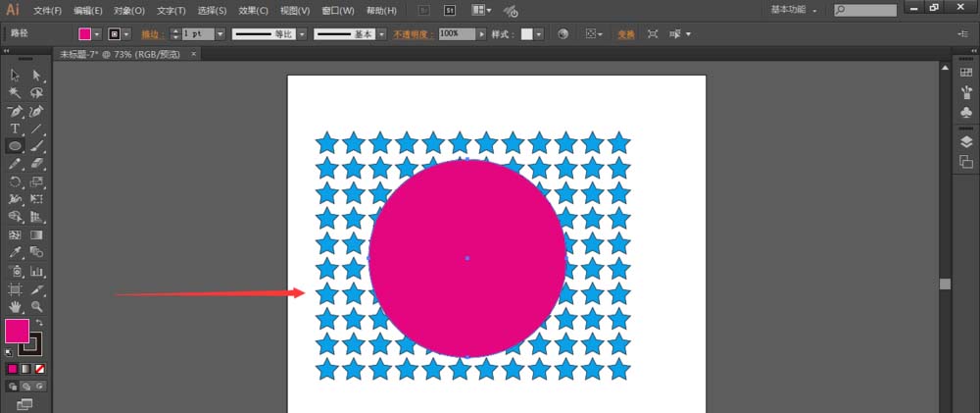Select the Gradient tool
The image size is (980, 413).
coord(37,235)
